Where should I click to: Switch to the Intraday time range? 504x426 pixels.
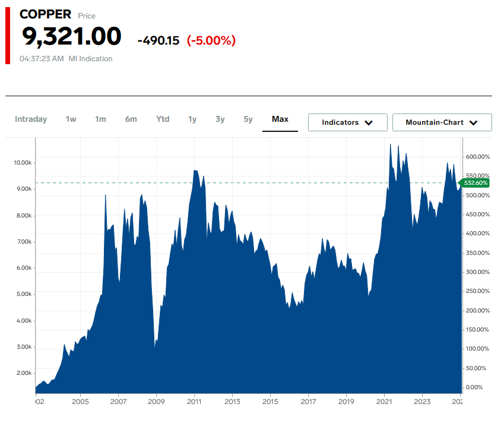31,119
